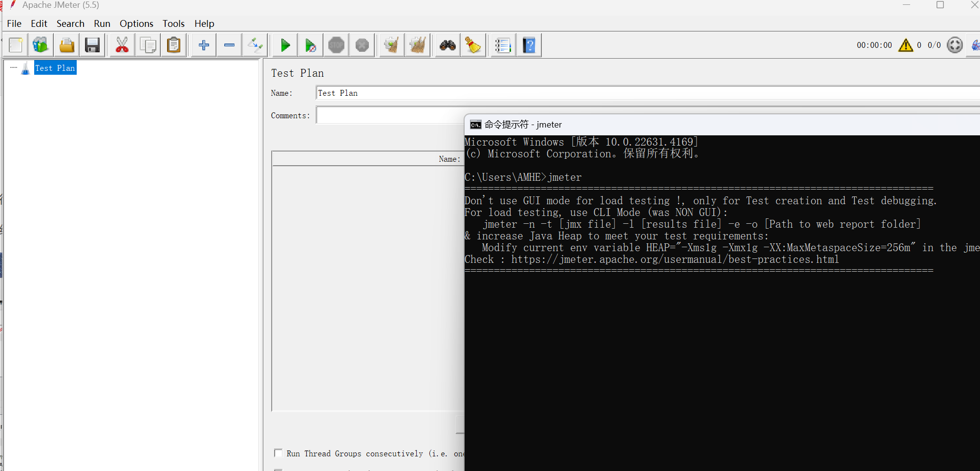Image resolution: width=980 pixels, height=471 pixels.
Task: Open the File menu
Action: (x=14, y=23)
